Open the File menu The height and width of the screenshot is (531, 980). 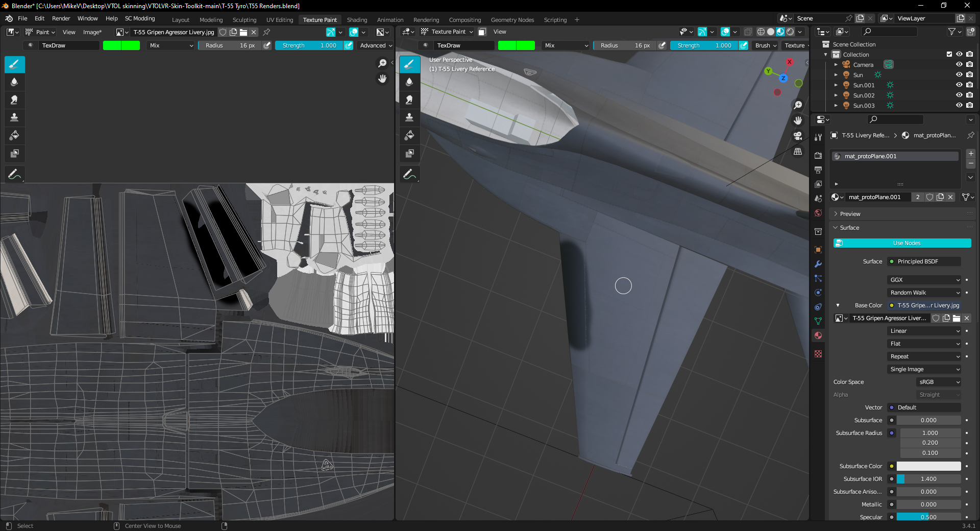[22, 18]
